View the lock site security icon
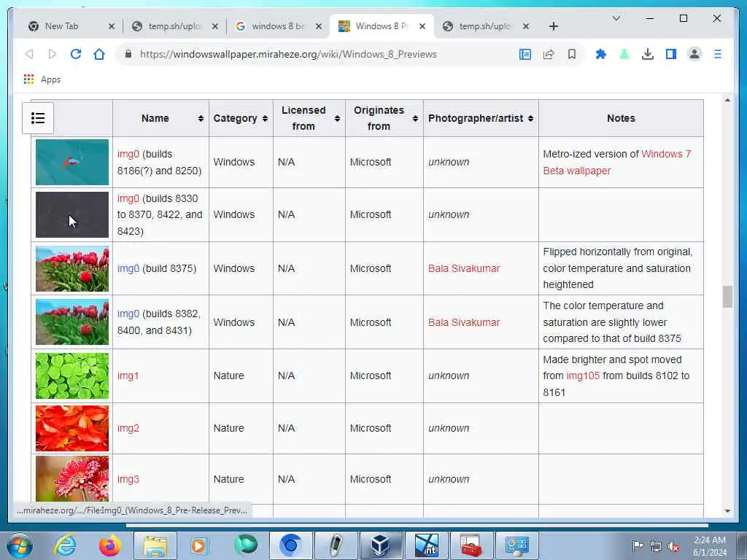Image resolution: width=747 pixels, height=560 pixels. 128,54
